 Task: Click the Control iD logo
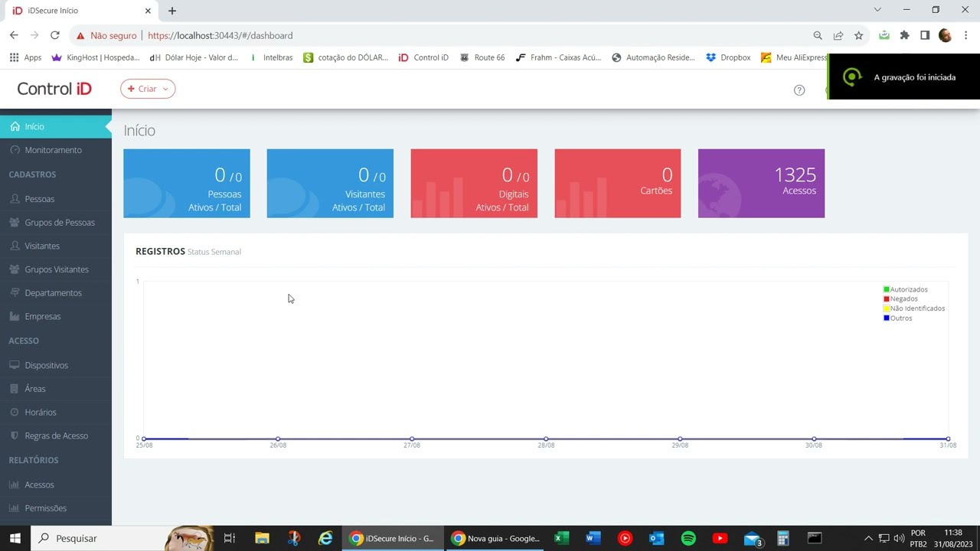coord(54,89)
